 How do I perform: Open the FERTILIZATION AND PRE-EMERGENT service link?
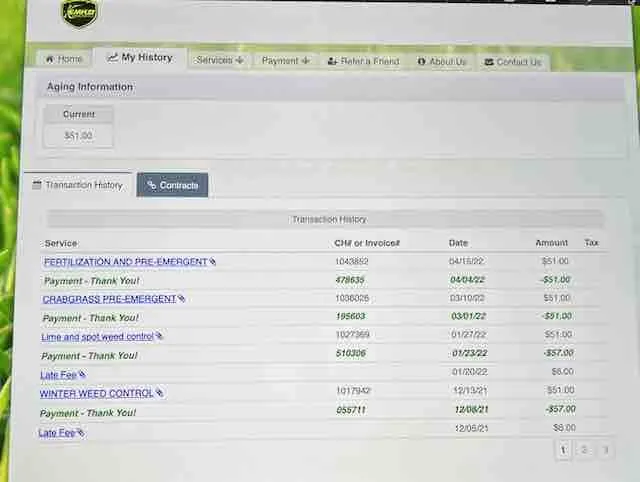coord(125,262)
